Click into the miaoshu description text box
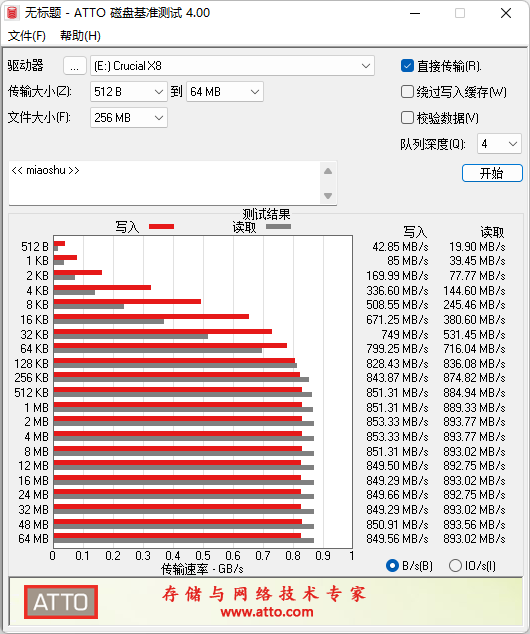Image resolution: width=530 pixels, height=634 pixels. coord(164,183)
